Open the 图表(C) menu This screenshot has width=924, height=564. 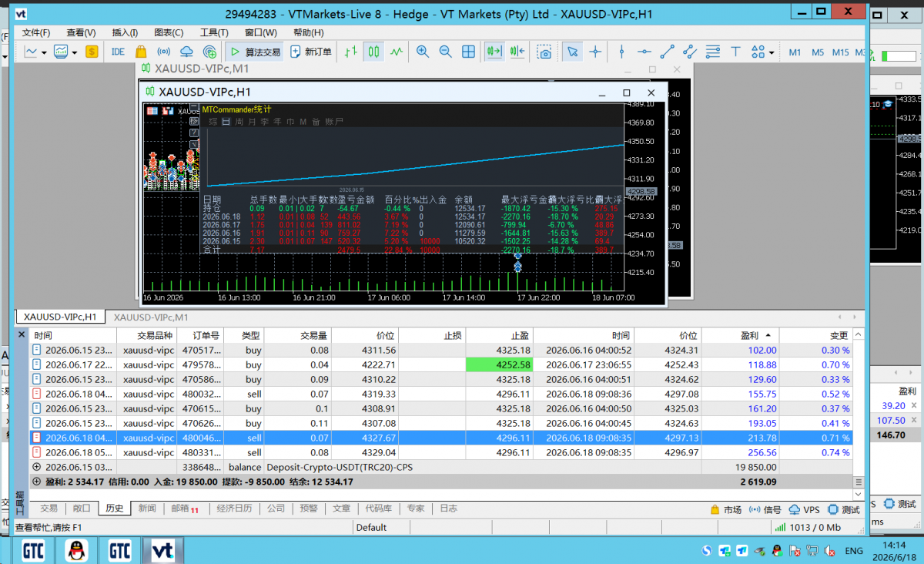(169, 32)
